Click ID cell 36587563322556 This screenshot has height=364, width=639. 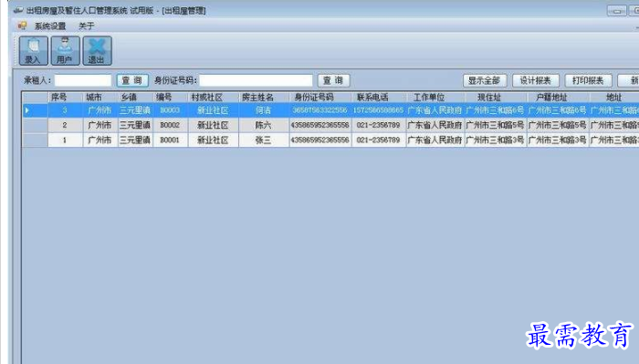320,110
